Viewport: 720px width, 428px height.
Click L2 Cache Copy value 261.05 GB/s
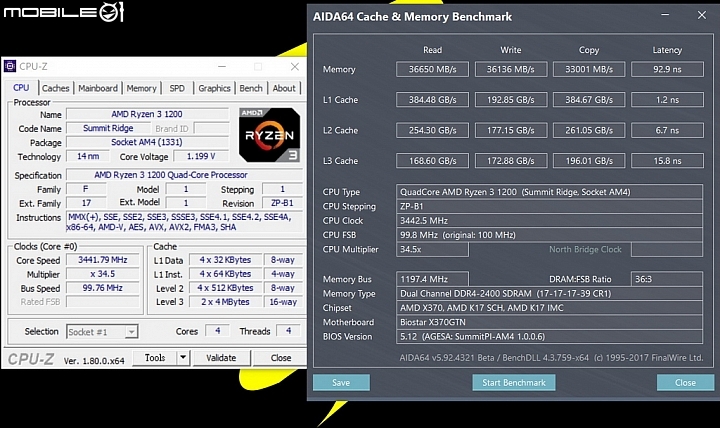coord(589,130)
